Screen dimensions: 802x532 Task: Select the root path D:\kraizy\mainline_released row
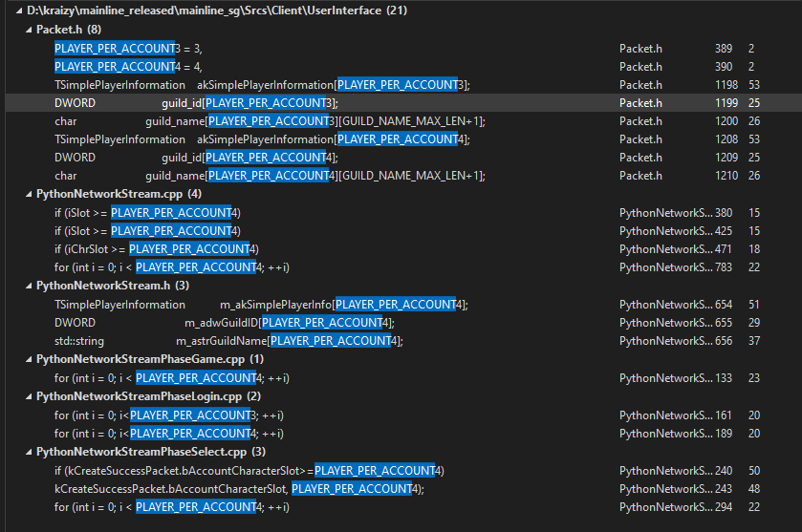217,11
